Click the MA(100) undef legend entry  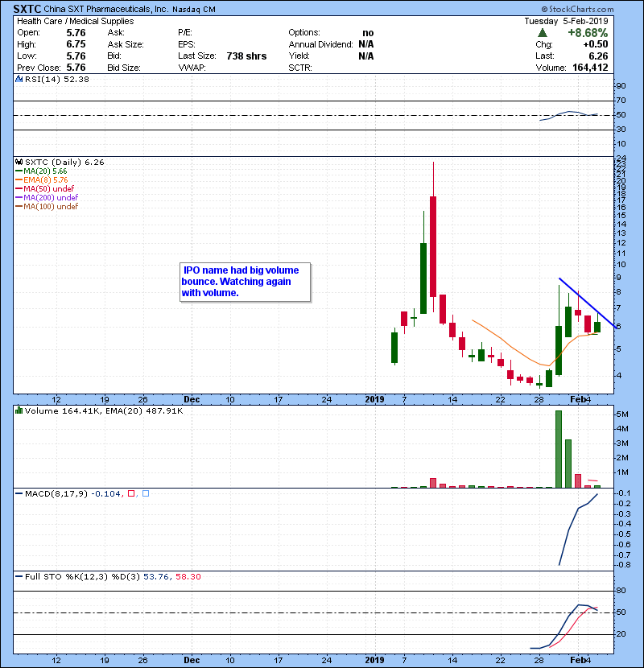47,207
